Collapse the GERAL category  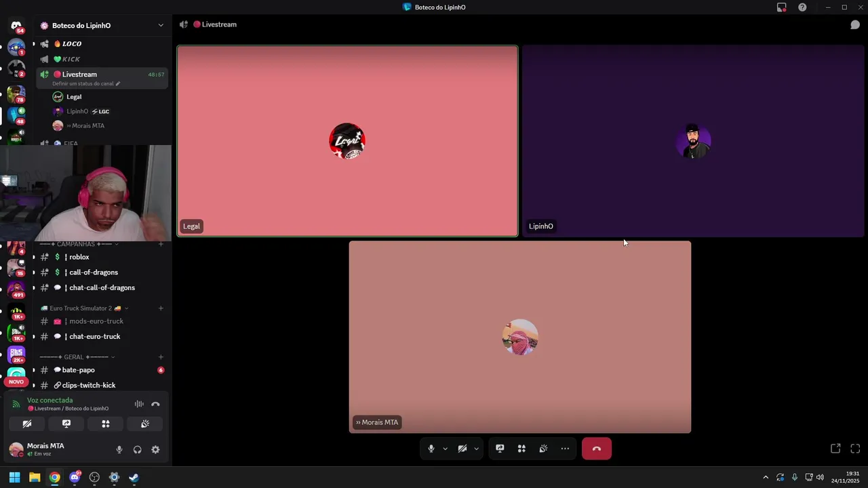point(77,357)
